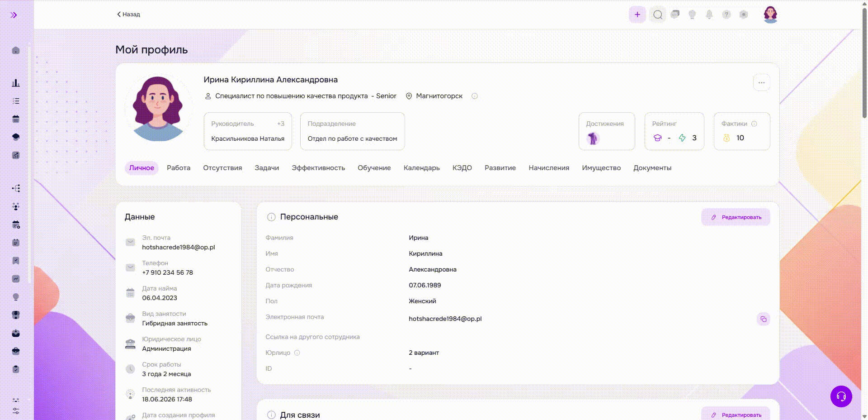Open the Отсутствия tab

[222, 168]
